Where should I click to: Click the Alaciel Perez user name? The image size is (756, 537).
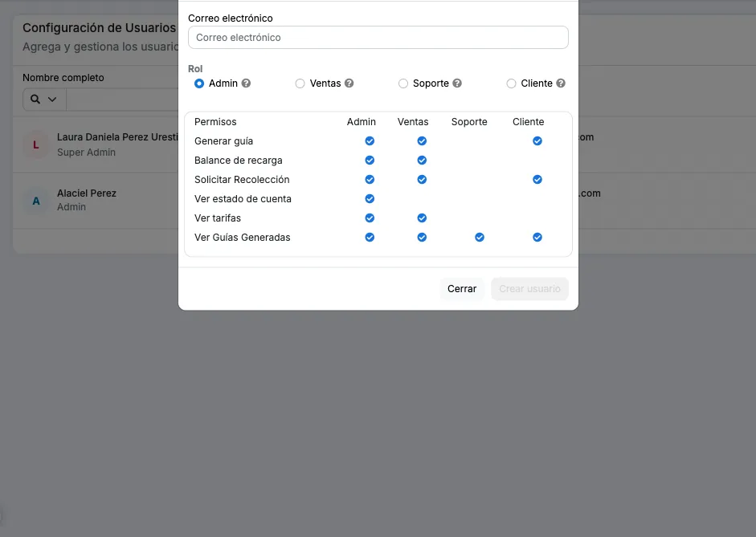pyautogui.click(x=87, y=193)
